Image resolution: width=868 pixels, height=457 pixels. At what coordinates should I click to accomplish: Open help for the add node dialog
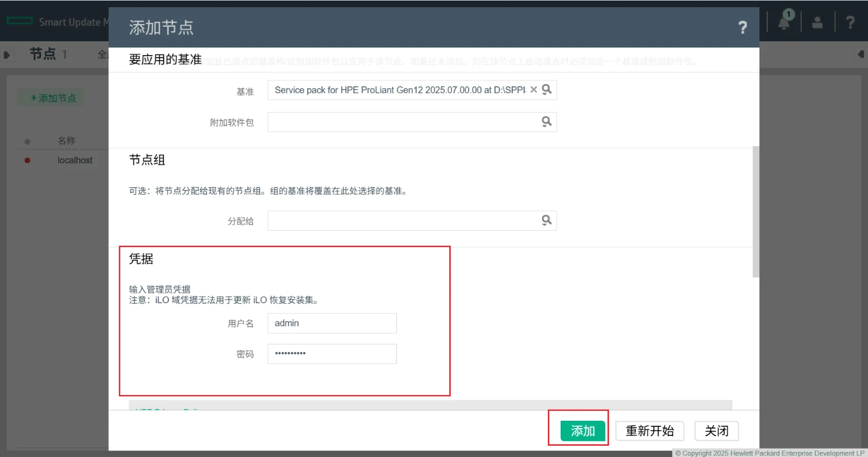[x=742, y=27]
